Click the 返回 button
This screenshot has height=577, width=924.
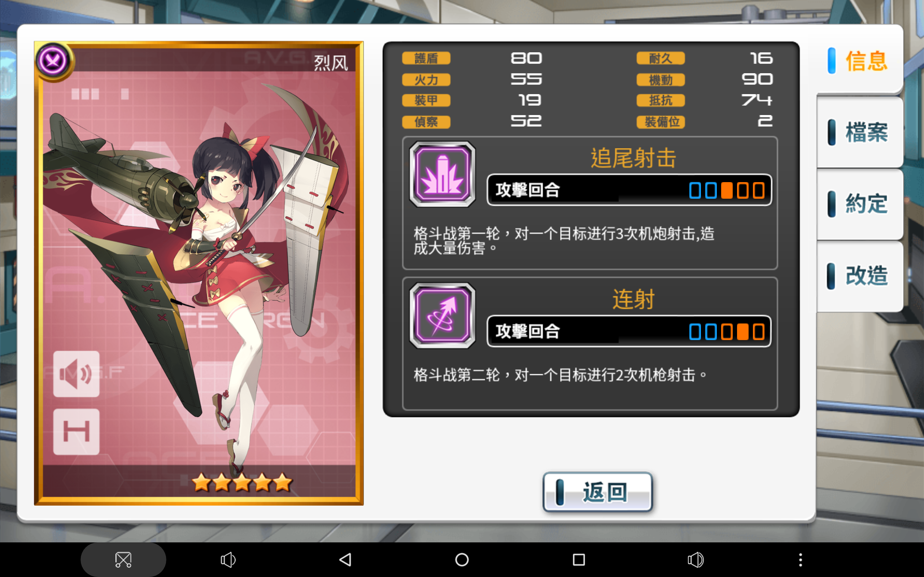(x=598, y=492)
